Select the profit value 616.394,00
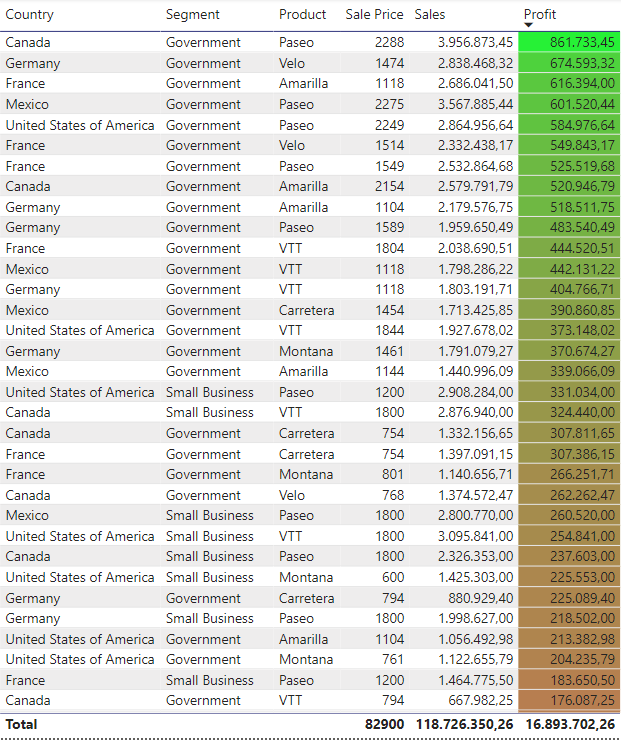This screenshot has width=621, height=742. pos(582,83)
